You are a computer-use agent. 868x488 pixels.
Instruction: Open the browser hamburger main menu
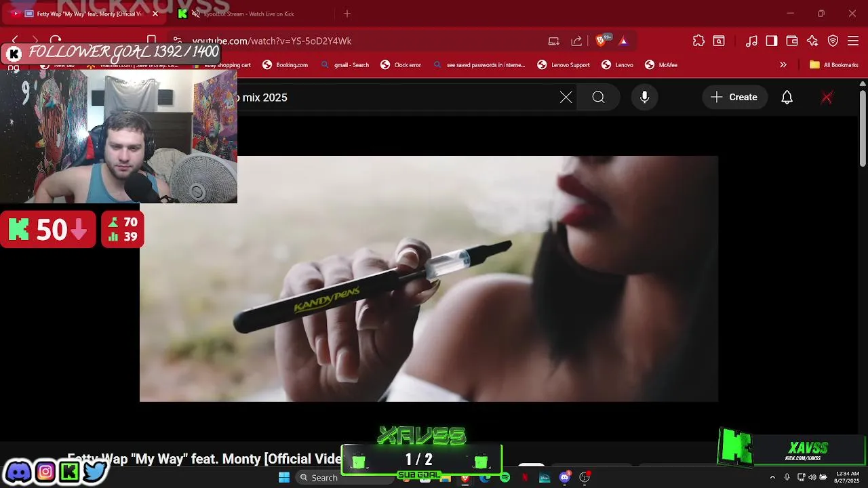[x=853, y=41]
